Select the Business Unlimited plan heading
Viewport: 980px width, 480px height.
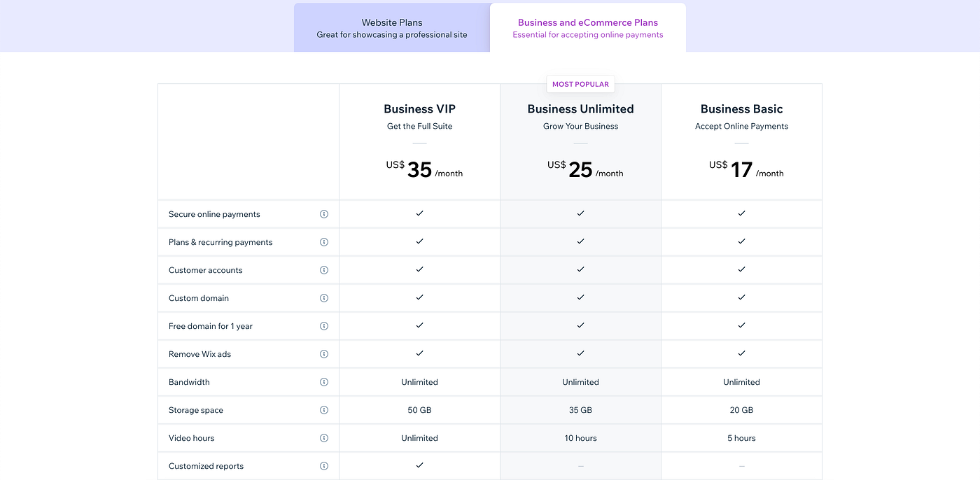point(580,109)
